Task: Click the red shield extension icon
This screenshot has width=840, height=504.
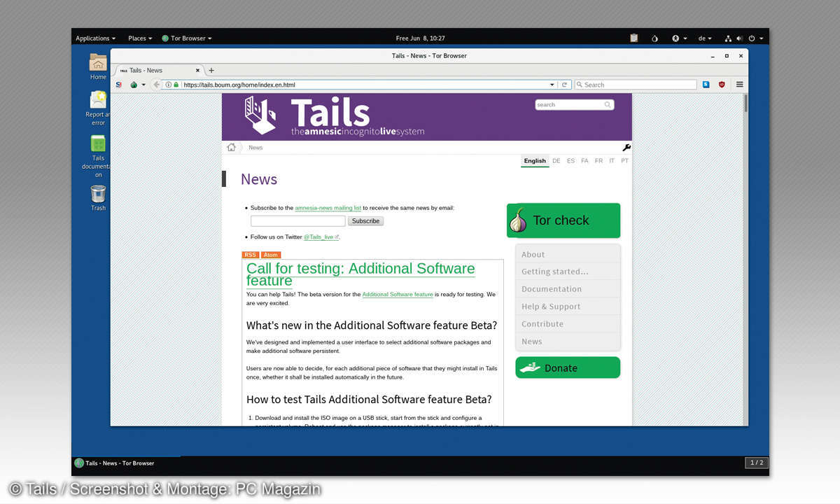Action: [x=722, y=85]
